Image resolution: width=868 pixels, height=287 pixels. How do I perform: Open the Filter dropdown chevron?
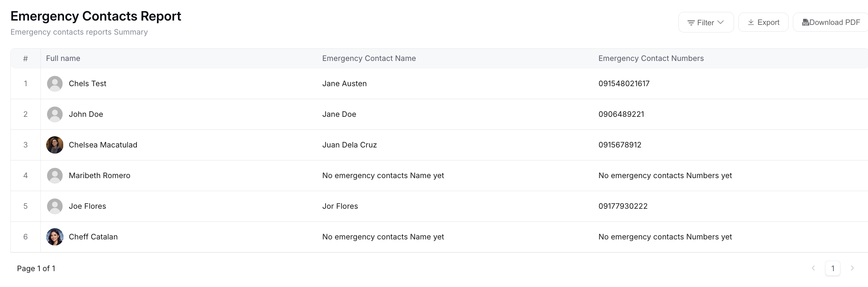point(721,22)
